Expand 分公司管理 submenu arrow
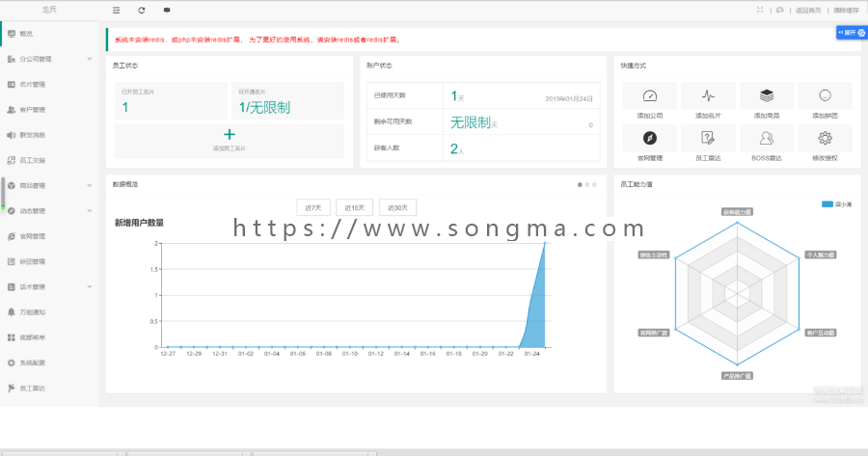The height and width of the screenshot is (456, 868). pos(90,59)
